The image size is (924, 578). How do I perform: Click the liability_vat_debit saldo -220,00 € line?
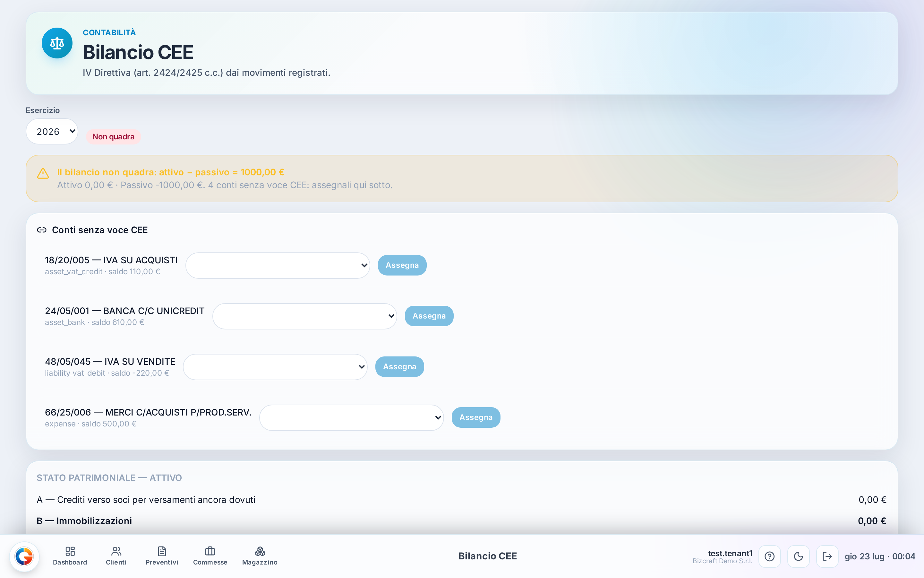tap(107, 373)
